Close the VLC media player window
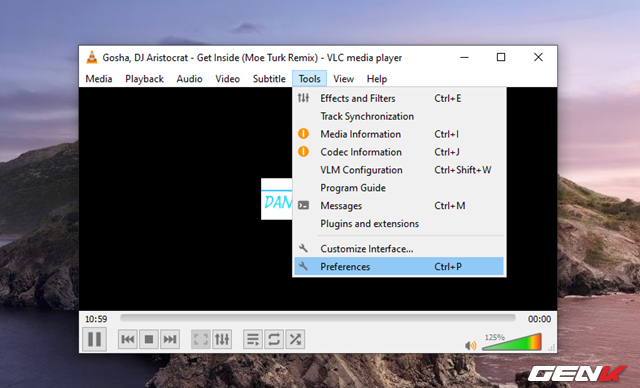Viewport: 640px width, 388px height. (x=538, y=58)
